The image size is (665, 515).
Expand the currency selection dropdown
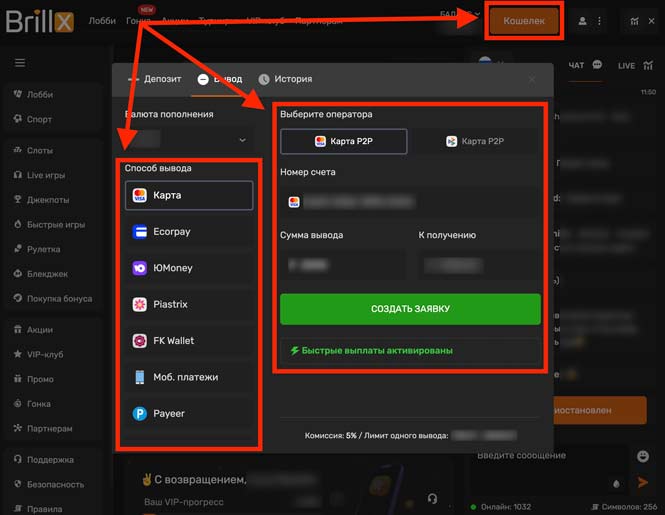189,141
